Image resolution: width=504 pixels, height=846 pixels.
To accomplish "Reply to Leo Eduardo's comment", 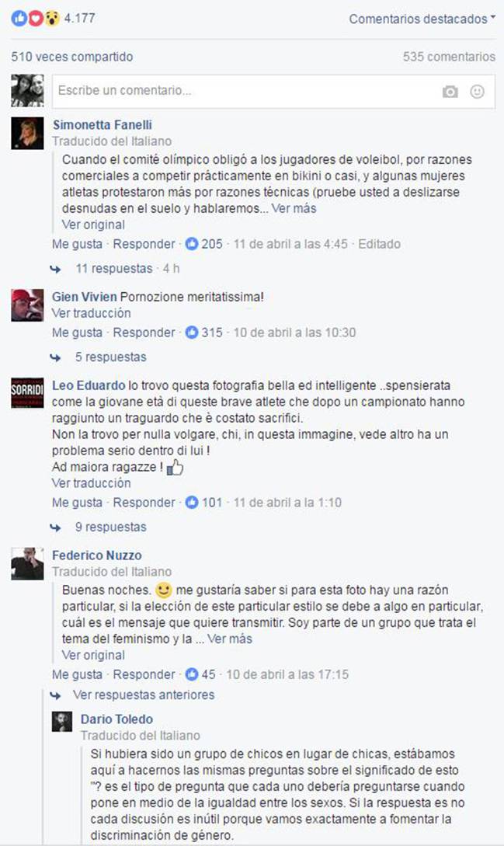I will click(x=144, y=503).
